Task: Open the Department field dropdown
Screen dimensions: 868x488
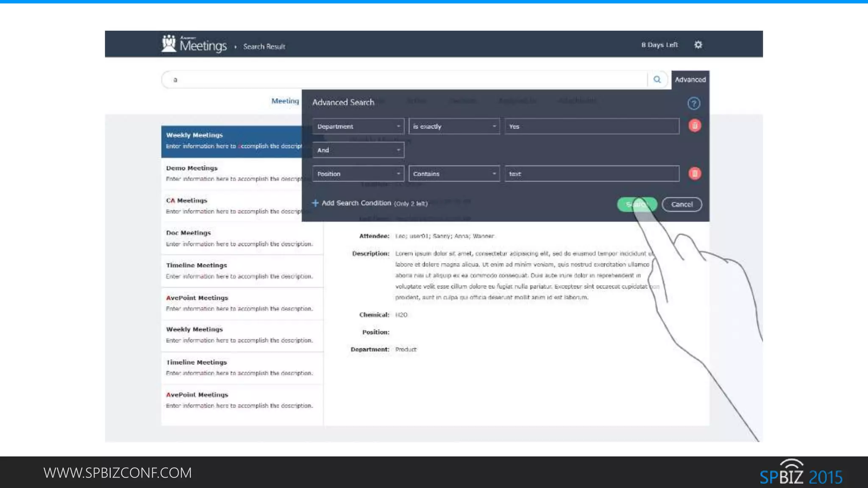Action: (x=358, y=126)
